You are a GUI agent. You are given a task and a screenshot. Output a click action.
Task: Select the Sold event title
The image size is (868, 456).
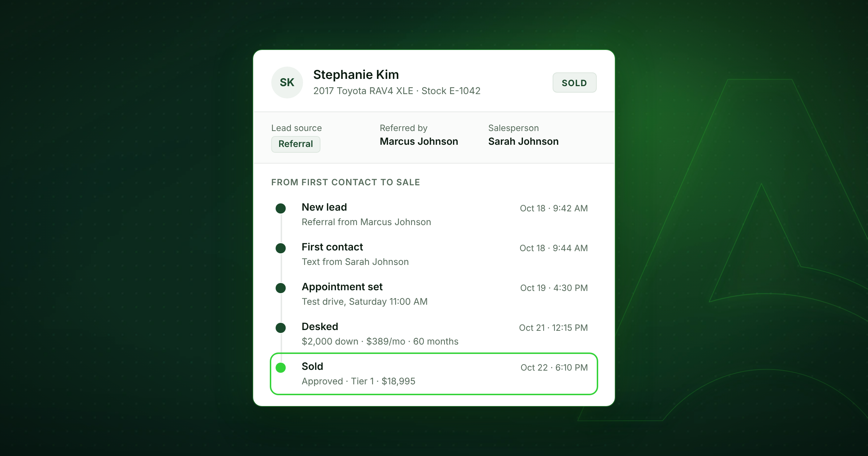(312, 367)
